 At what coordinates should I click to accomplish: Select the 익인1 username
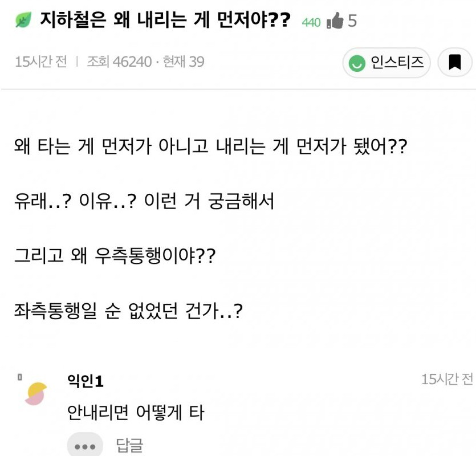pyautogui.click(x=85, y=380)
